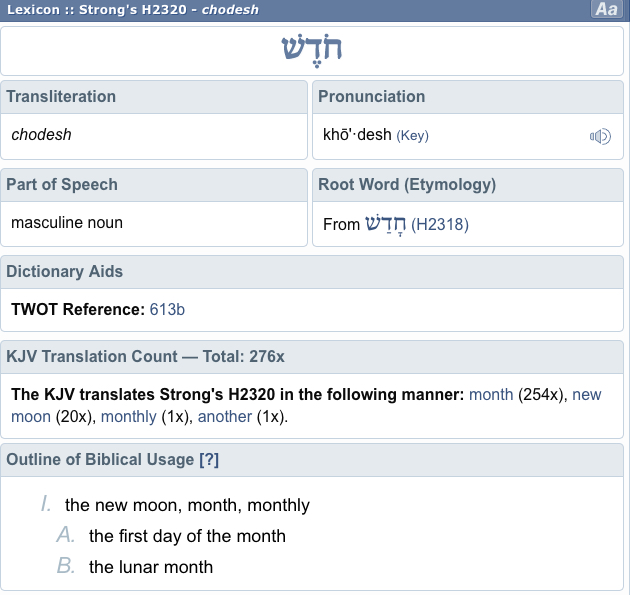Click the KJV Translation Count header
630x595 pixels.
pos(145,357)
